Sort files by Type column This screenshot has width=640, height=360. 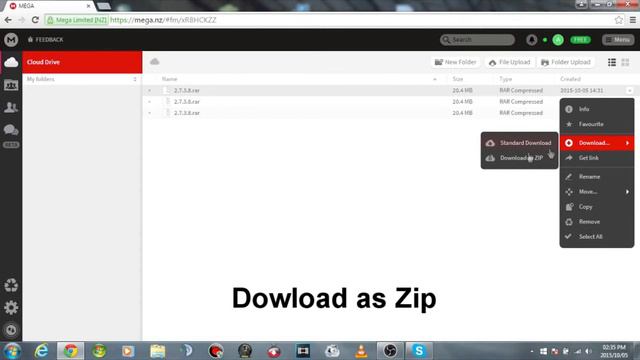point(505,79)
